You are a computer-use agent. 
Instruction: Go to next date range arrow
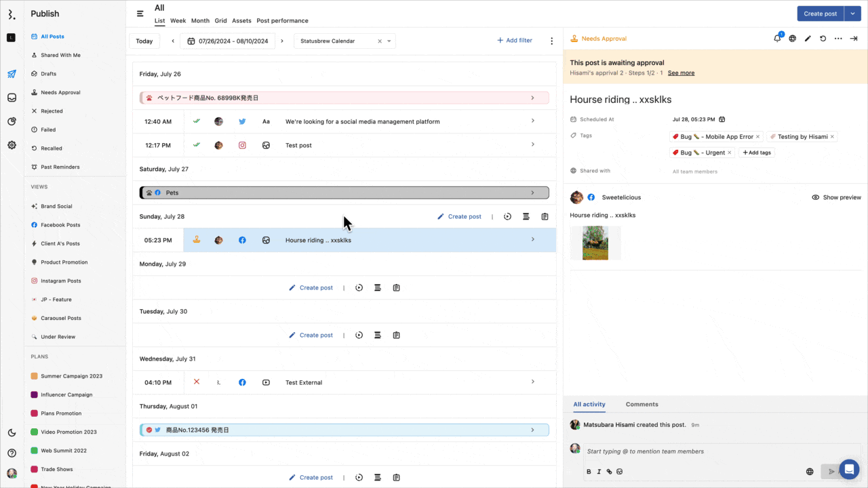click(282, 41)
